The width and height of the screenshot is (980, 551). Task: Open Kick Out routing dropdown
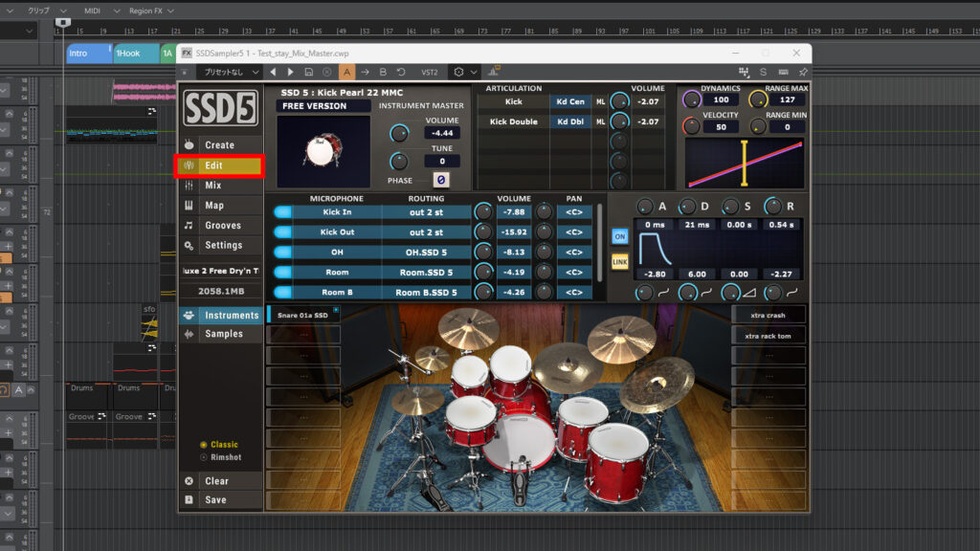point(427,232)
